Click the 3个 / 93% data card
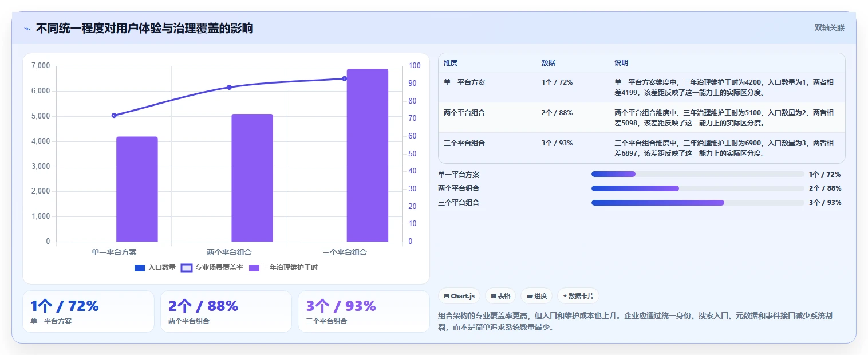Screen dimensions: 868x355 click(364, 311)
